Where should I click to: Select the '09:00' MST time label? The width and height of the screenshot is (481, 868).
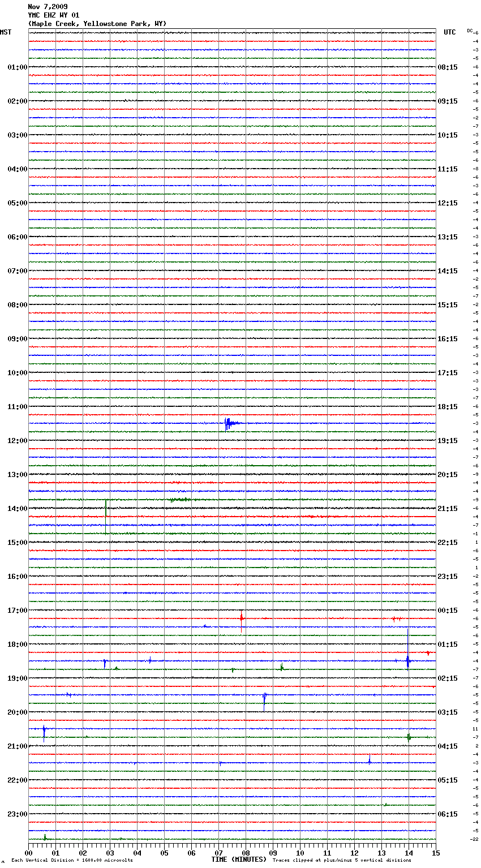pos(18,339)
